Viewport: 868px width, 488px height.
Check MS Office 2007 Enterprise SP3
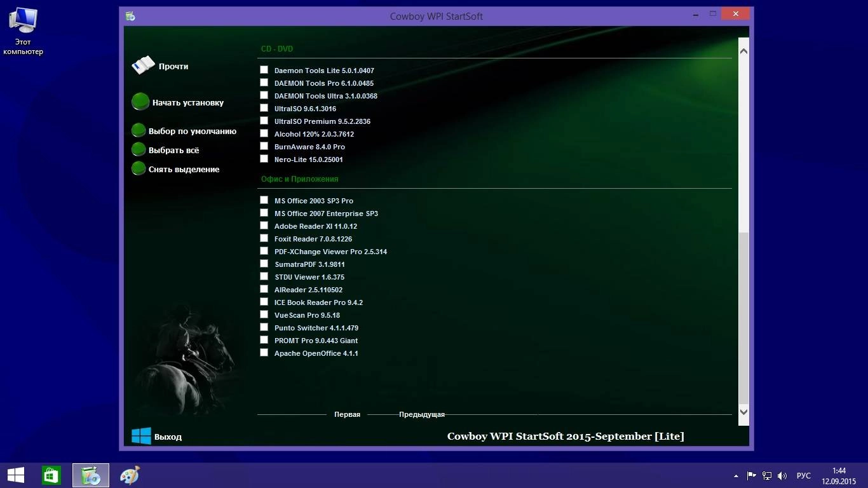point(264,213)
